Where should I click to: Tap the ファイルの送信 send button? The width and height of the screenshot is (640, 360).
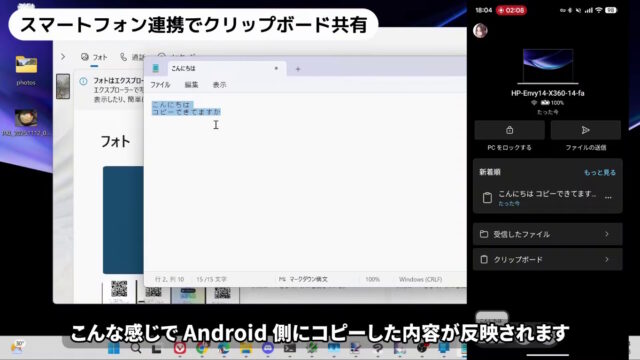coord(586,130)
